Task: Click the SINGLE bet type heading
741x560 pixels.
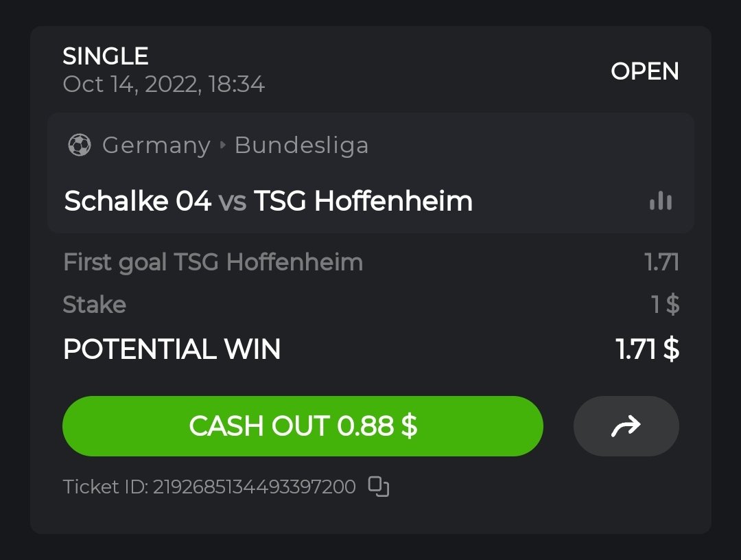Action: click(106, 56)
